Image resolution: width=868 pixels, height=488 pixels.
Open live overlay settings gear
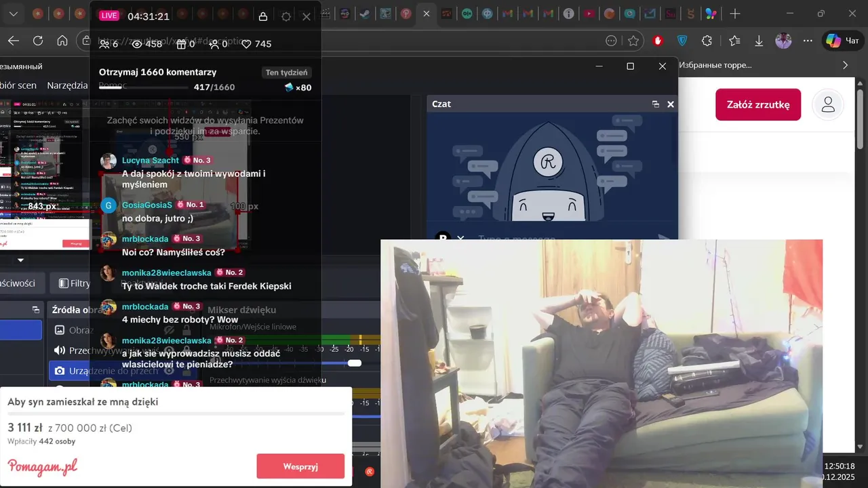[x=286, y=17]
